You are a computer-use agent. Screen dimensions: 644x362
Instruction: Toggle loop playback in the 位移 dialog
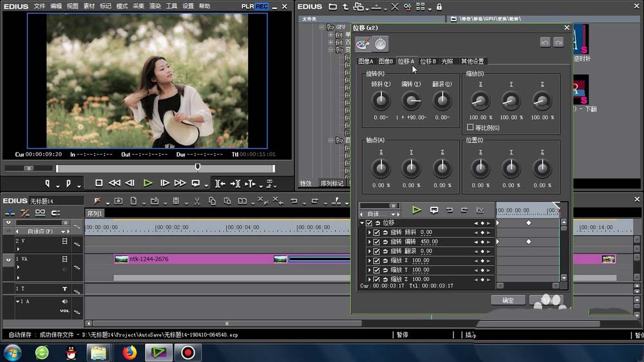coord(433,210)
